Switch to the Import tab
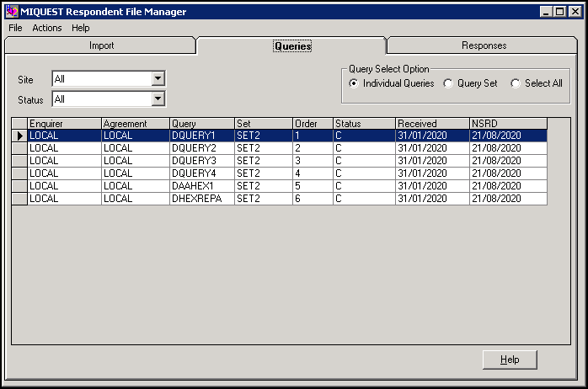This screenshot has height=389, width=588. (101, 45)
